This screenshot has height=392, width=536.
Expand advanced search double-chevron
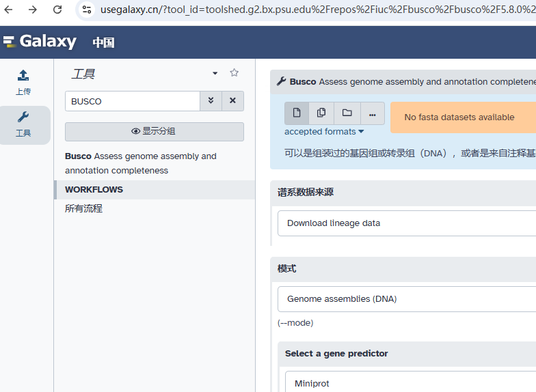[x=211, y=101]
